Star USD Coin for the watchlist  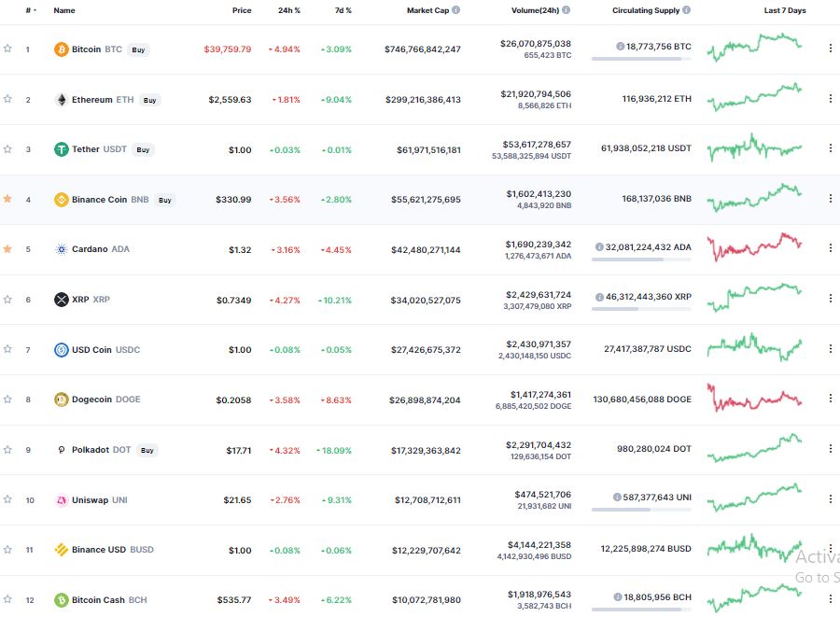click(7, 349)
